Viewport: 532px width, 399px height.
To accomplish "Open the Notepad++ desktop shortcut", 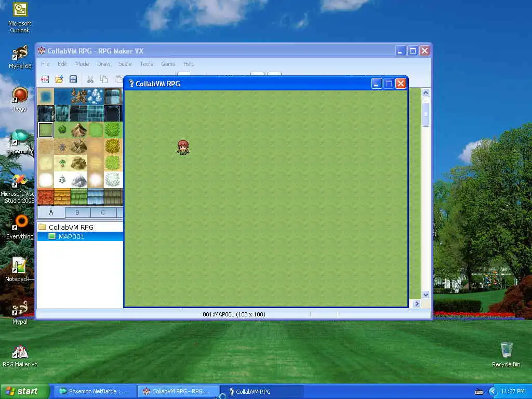I will click(x=20, y=270).
